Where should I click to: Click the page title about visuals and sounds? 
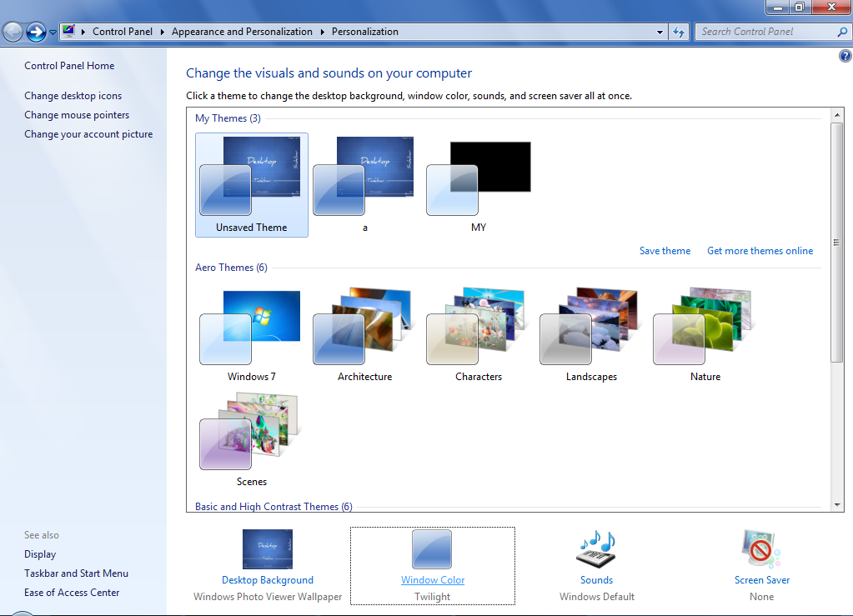click(329, 73)
